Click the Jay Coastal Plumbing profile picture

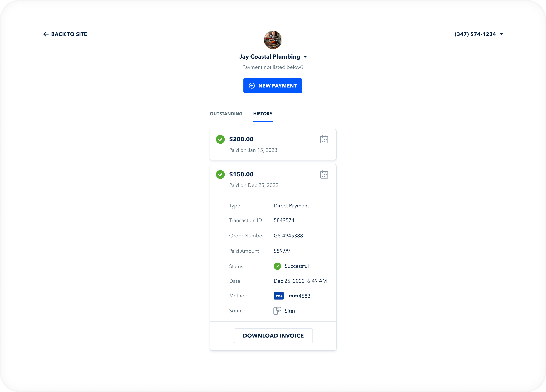point(273,40)
